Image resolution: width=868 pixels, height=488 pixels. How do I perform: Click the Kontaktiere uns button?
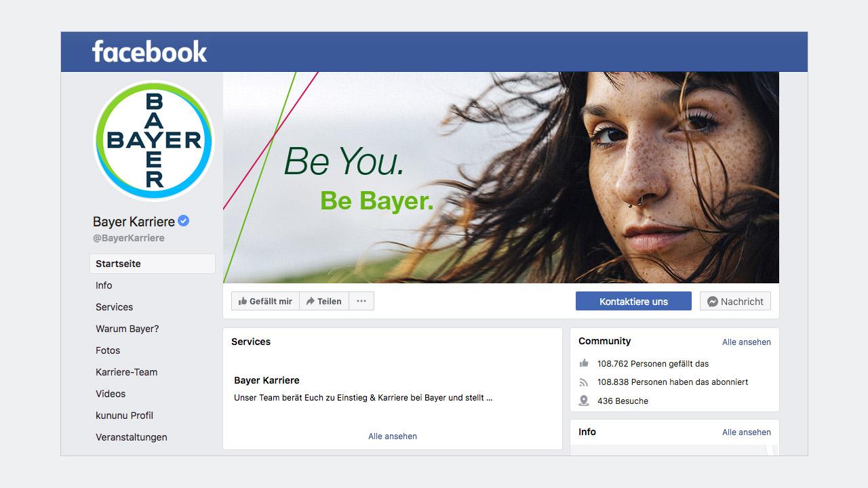tap(633, 302)
